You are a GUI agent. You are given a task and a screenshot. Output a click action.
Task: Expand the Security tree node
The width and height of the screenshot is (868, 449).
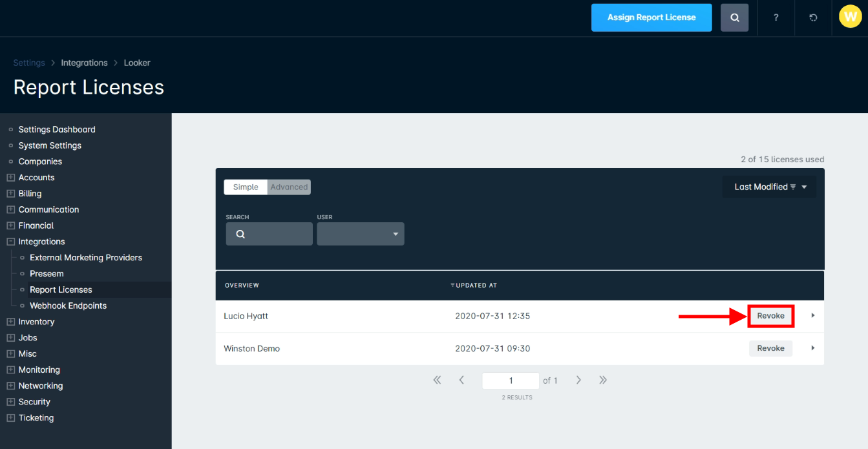tap(10, 402)
